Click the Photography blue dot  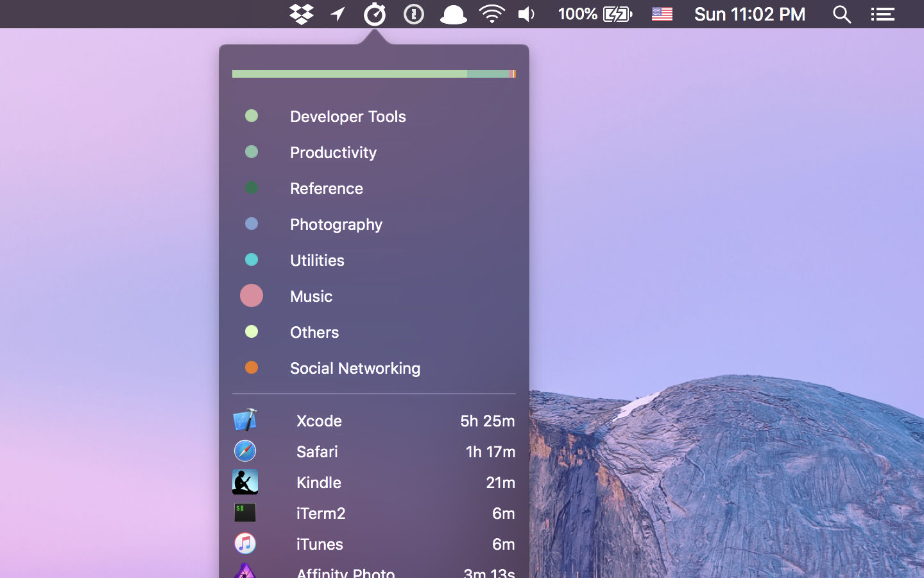252,223
